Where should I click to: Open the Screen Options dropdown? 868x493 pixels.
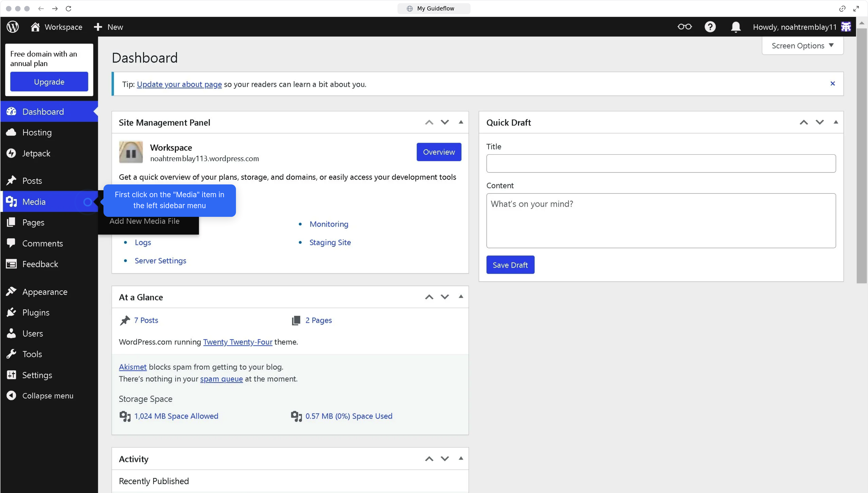point(802,45)
